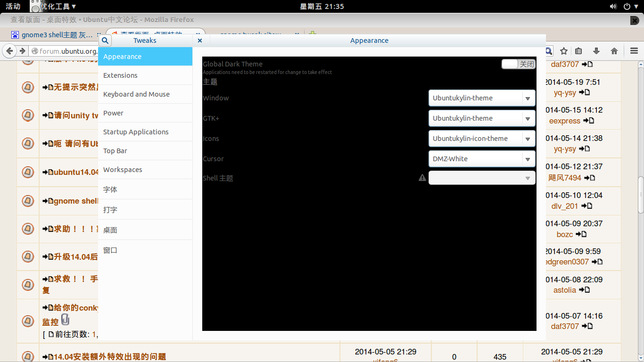The height and width of the screenshot is (362, 644).
Task: Click topic icon for 升级14.04后 row
Action: [x=28, y=256]
